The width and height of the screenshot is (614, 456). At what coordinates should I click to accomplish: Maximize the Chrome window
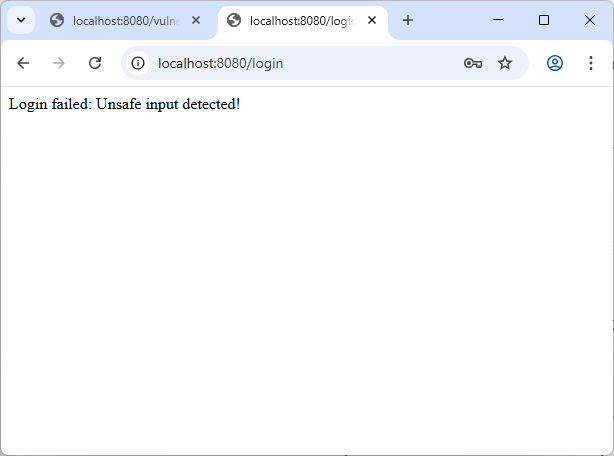click(x=544, y=20)
